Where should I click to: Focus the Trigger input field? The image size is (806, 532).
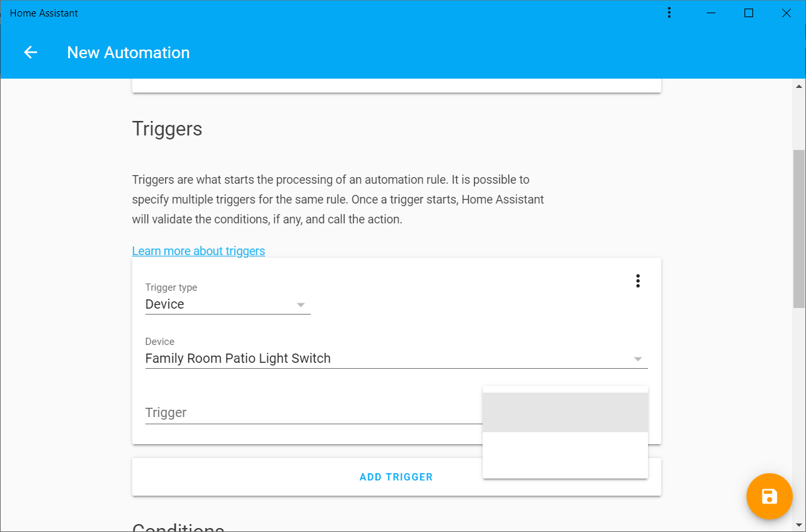(x=311, y=413)
